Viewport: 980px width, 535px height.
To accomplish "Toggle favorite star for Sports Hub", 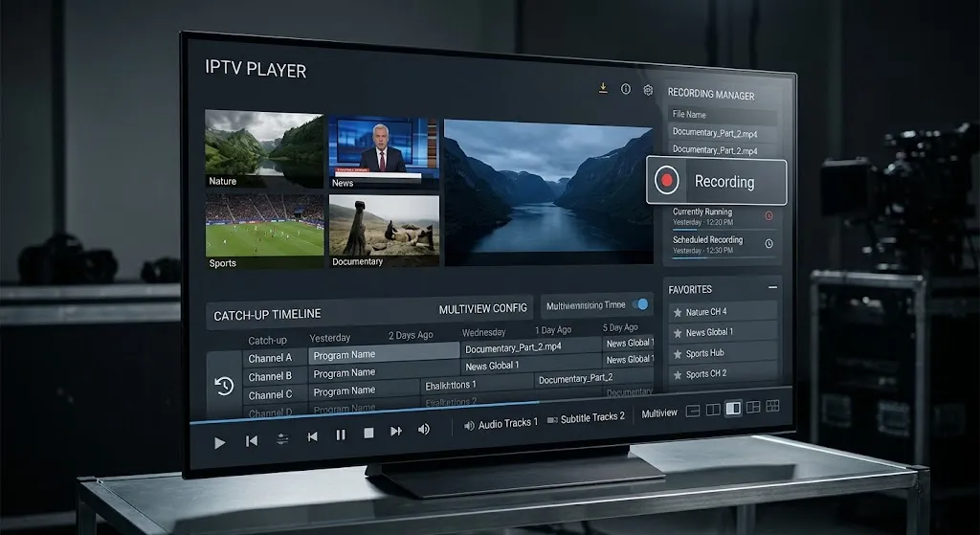I will 678,354.
